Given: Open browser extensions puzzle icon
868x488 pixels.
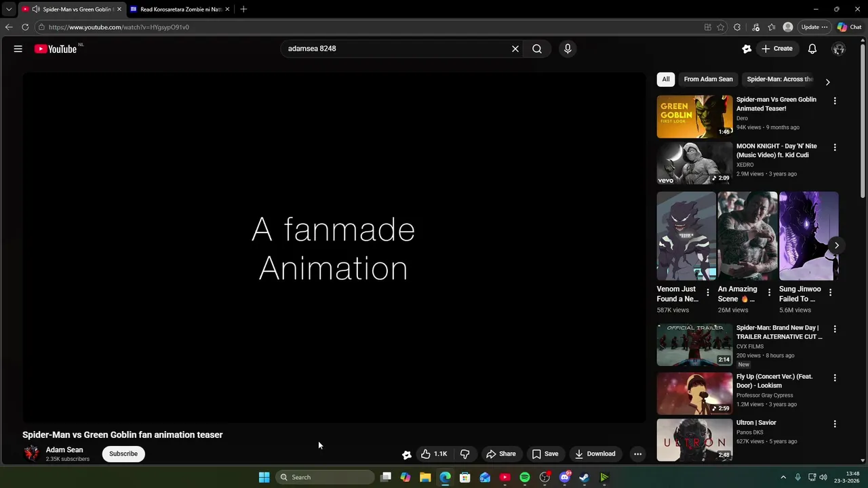Looking at the screenshot, I should (x=737, y=27).
